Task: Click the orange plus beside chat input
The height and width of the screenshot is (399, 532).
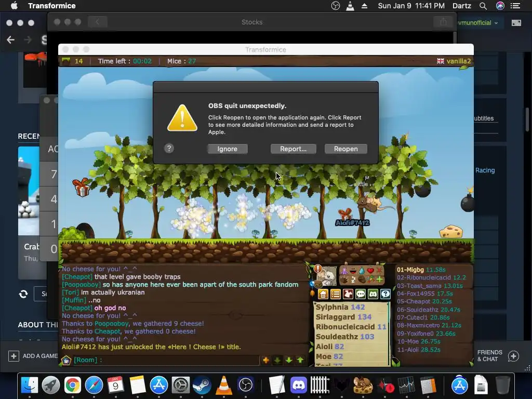Action: [266, 360]
